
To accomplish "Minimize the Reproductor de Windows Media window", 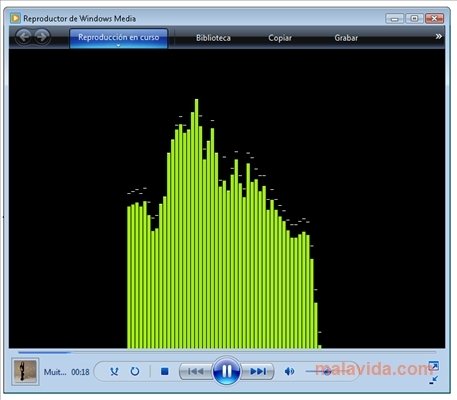I will tap(394, 18).
